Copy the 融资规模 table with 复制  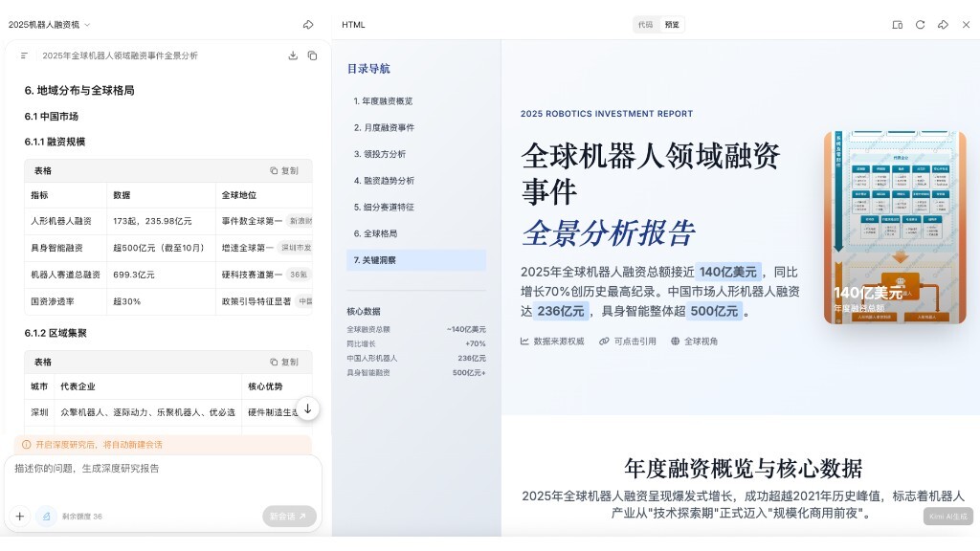point(283,171)
